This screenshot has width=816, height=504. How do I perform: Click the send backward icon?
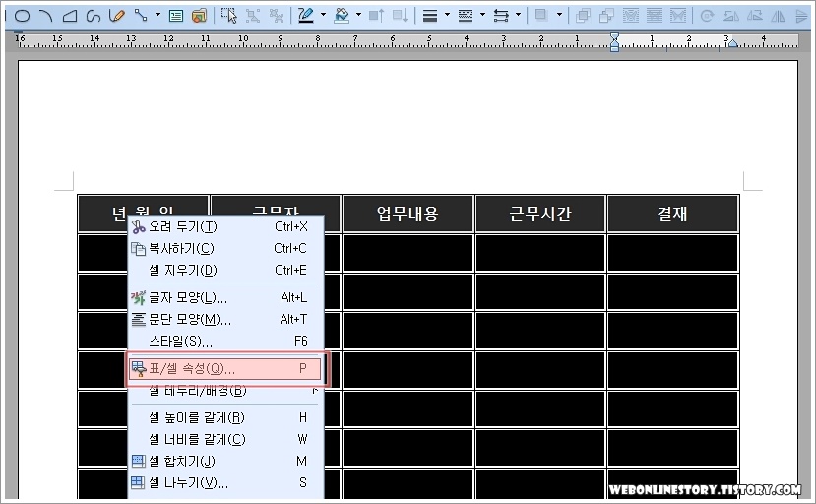pyautogui.click(x=400, y=16)
